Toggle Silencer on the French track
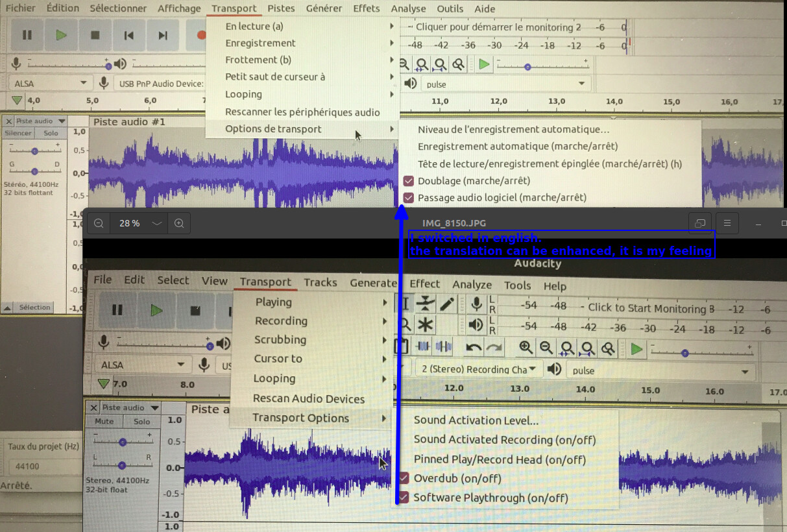787x532 pixels. pyautogui.click(x=18, y=133)
